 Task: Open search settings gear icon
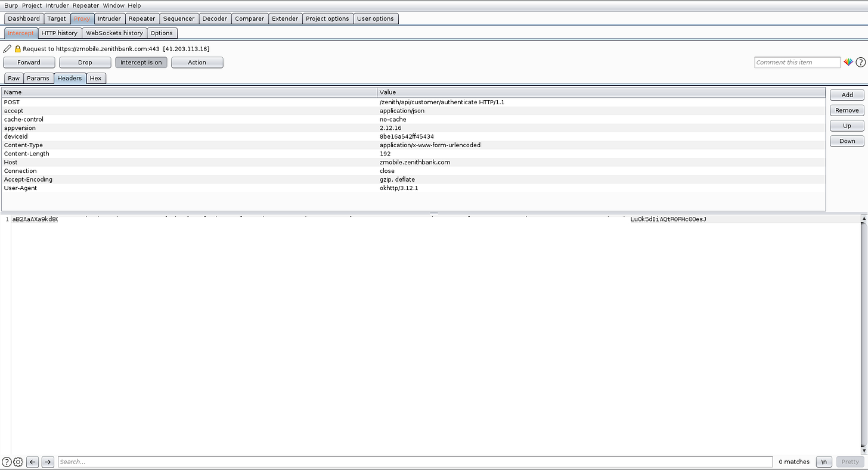[x=18, y=462]
